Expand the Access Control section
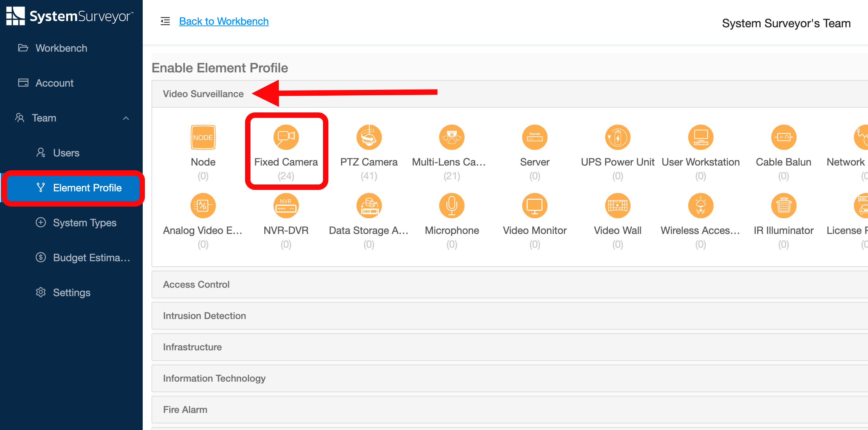Viewport: 868px width, 430px height. click(197, 284)
